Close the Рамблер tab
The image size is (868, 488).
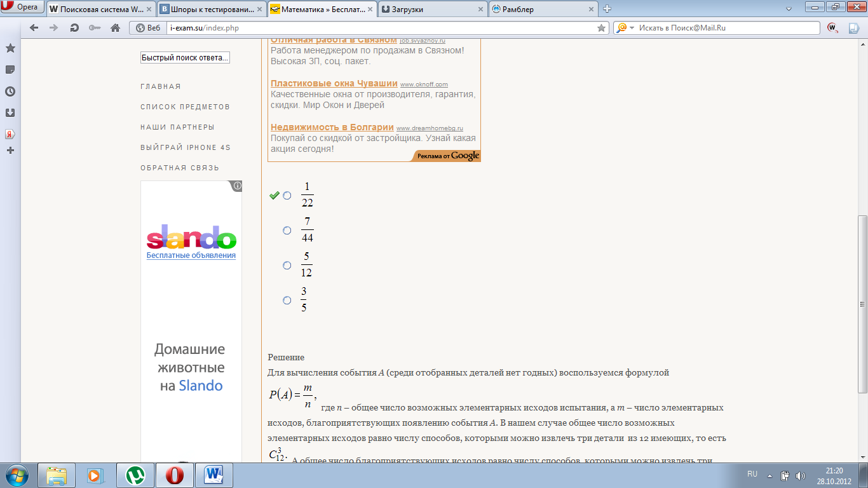tap(590, 10)
